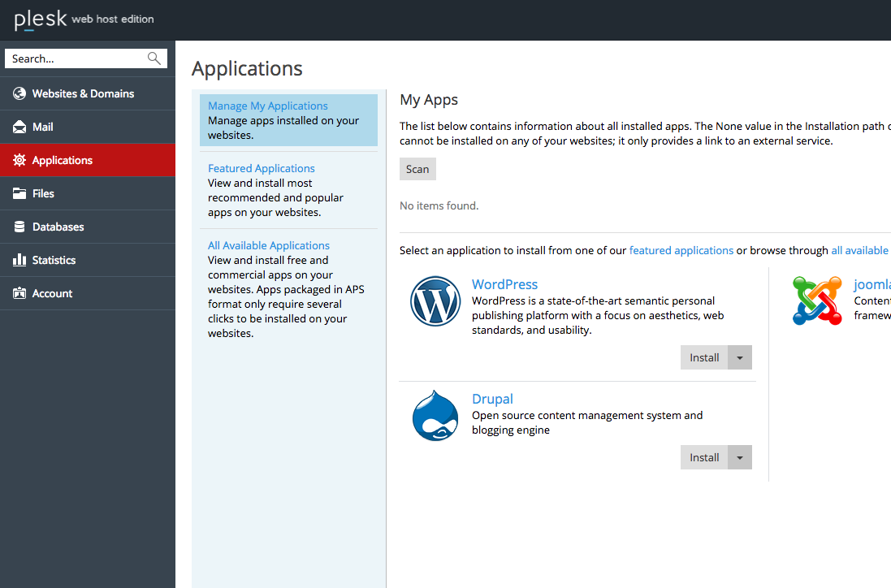
Task: Click the 'No items found.' text
Action: [x=439, y=205]
